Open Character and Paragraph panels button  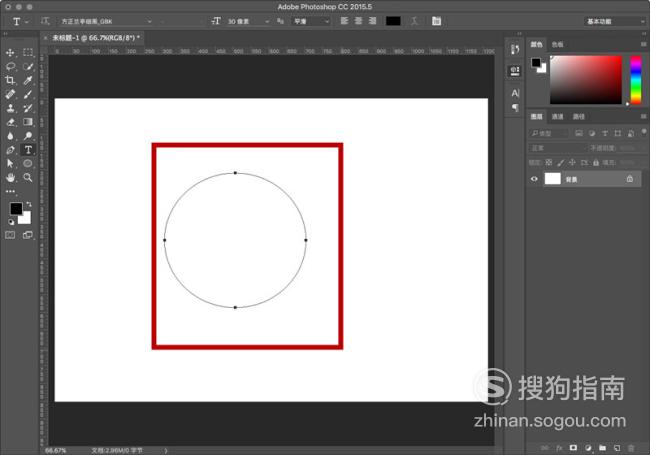pyautogui.click(x=437, y=21)
